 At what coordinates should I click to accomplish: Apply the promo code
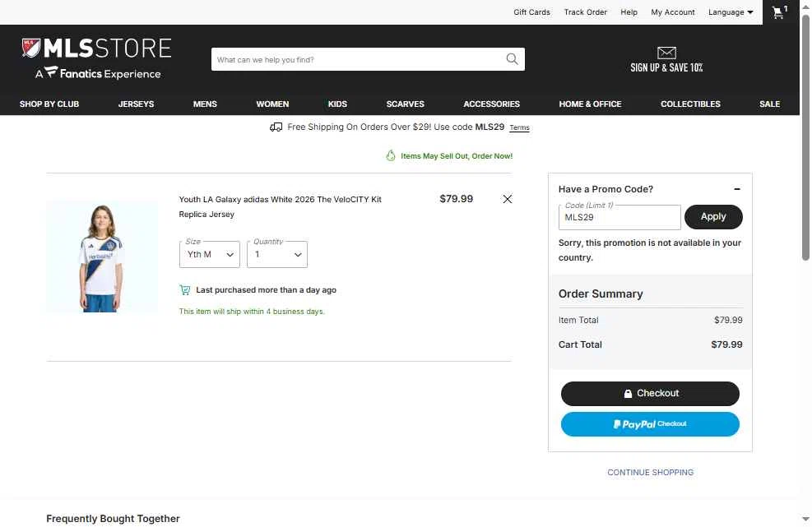(x=713, y=217)
